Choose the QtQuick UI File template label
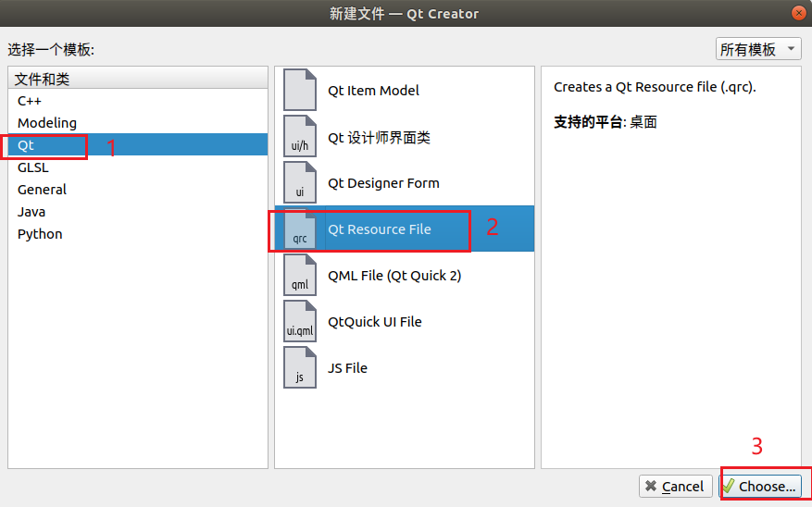Viewport: 812px width, 507px height. [x=375, y=322]
